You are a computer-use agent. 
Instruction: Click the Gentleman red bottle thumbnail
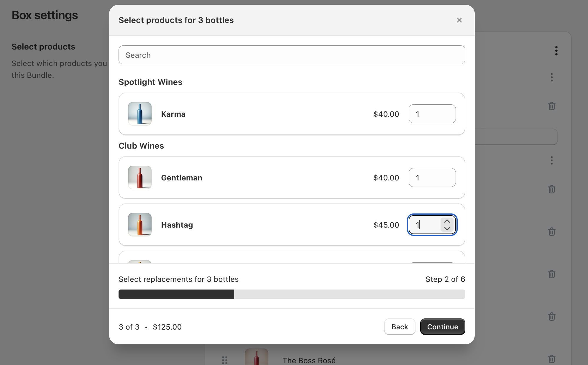pyautogui.click(x=140, y=177)
